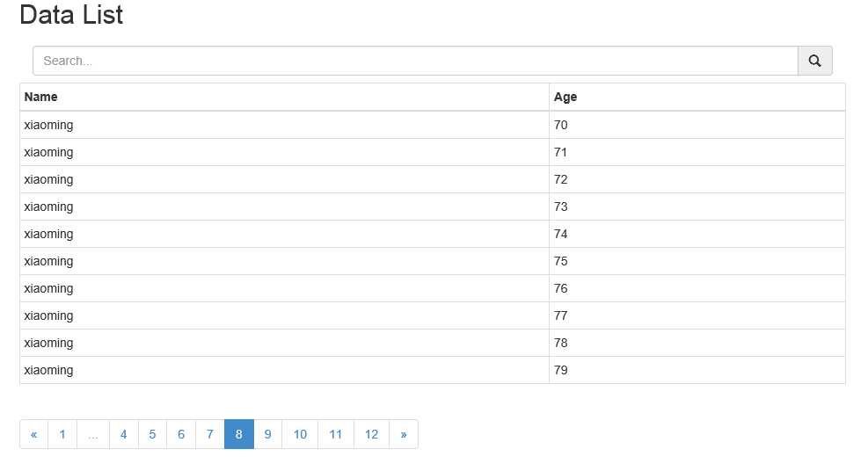Go to page 9
868x464 pixels.
click(267, 434)
